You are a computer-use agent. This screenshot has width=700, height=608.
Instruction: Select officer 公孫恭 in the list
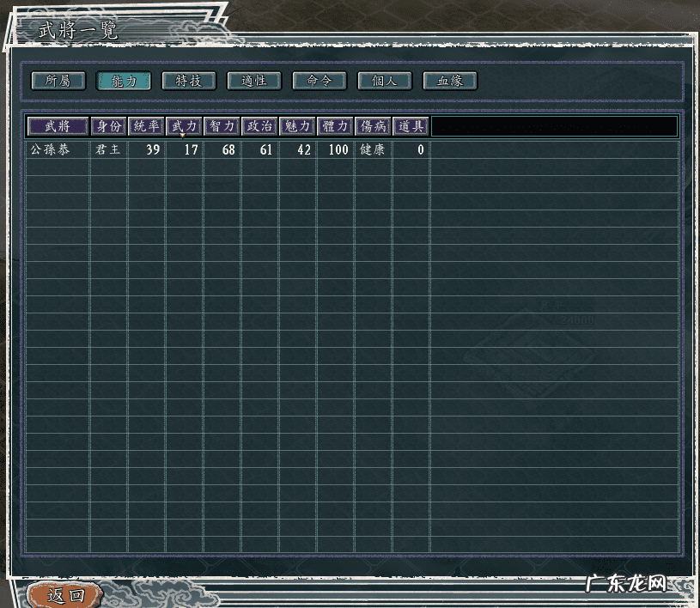tap(52, 150)
